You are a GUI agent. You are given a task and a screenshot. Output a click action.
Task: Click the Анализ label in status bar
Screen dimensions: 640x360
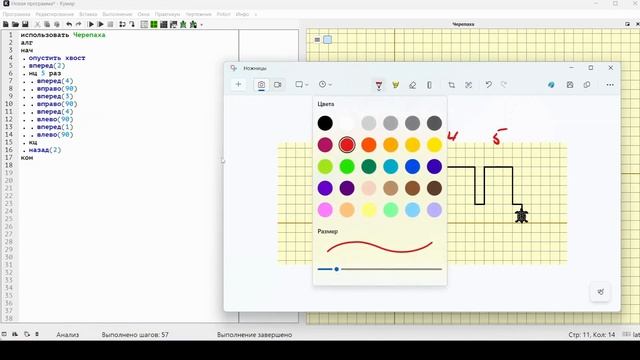tap(68, 334)
